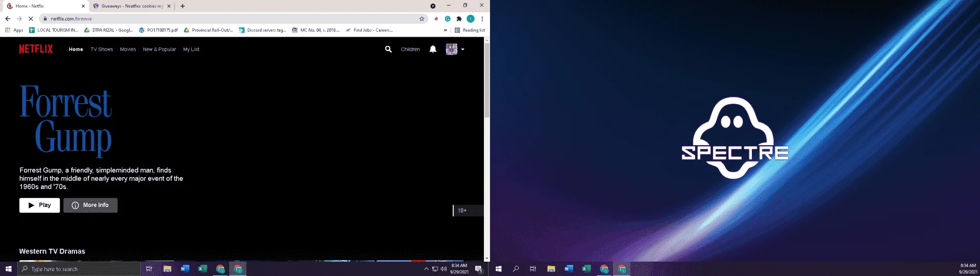Image resolution: width=980 pixels, height=276 pixels.
Task: View site info lock icon
Action: [45, 19]
